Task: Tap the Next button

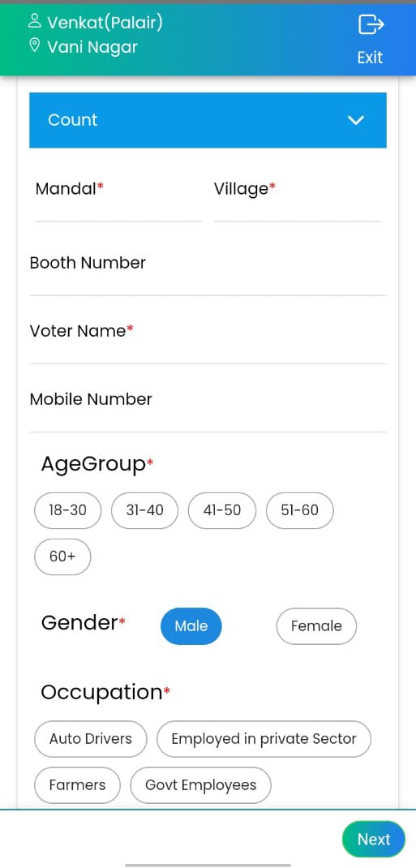Action: [374, 840]
